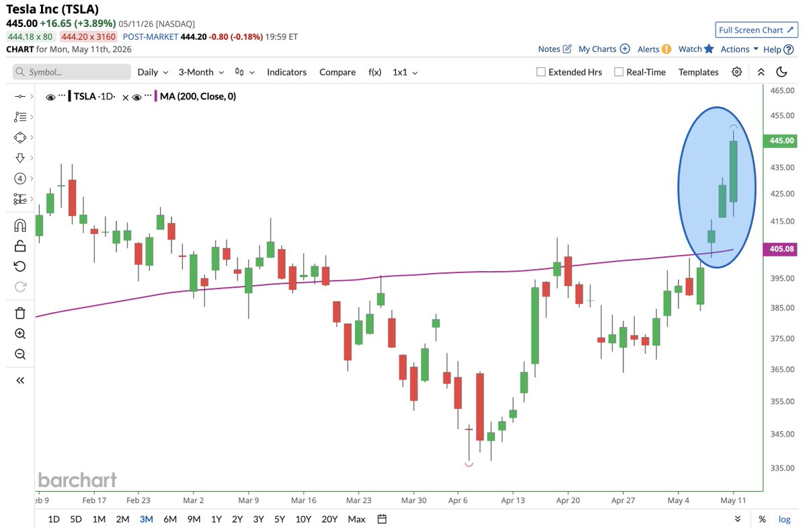Click the Full Screen Chart button
Viewport: 807px width, 532px height.
(x=757, y=30)
